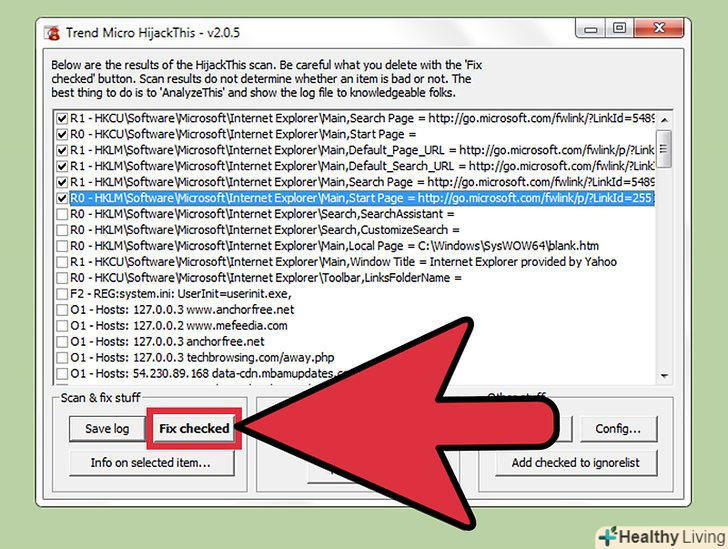
Task: Click the HijackThis title bar app icon
Action: point(52,33)
